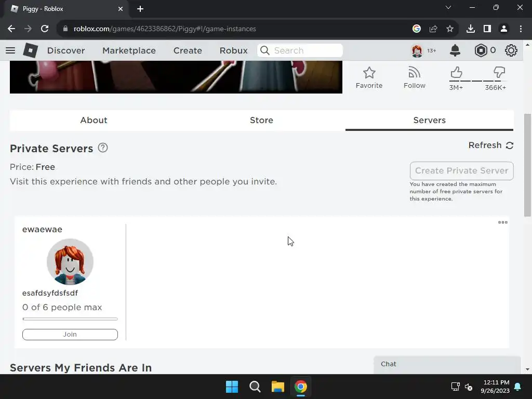Screen dimensions: 532x399
Task: Open Marketplace in the Roblox navbar
Action: (129, 50)
